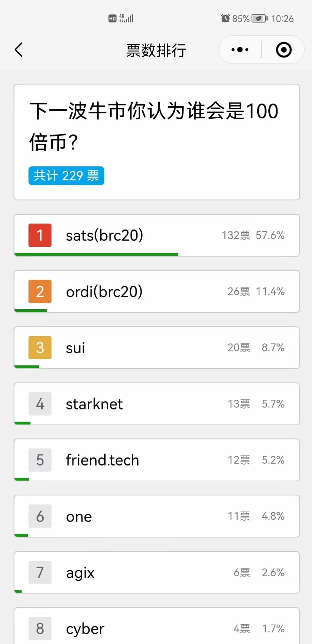Tap the agix vote count 6票
Image resolution: width=312 pixels, height=644 pixels.
point(242,573)
